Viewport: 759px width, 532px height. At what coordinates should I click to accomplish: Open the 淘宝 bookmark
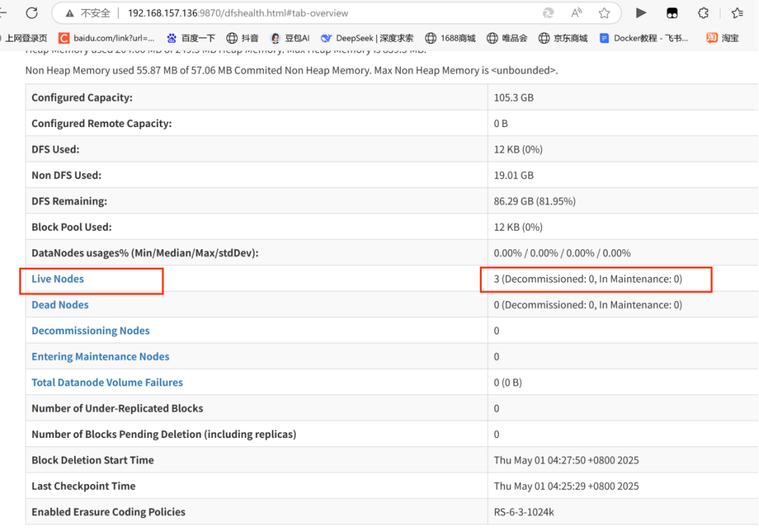[x=722, y=38]
